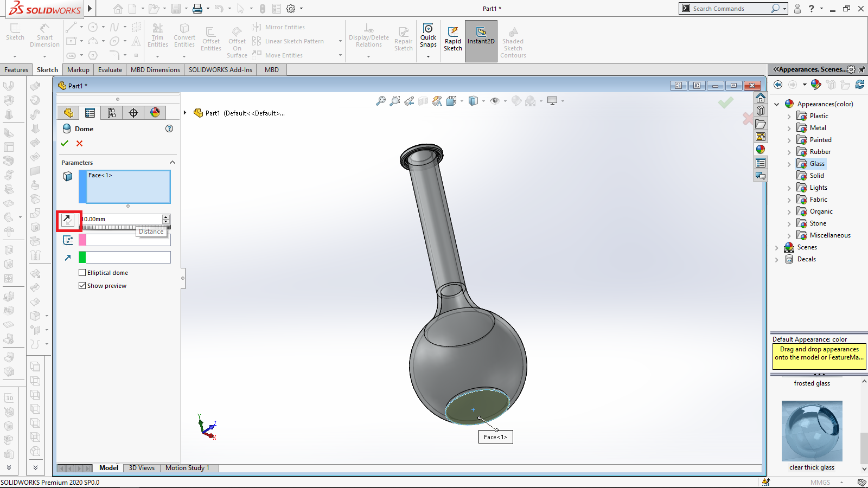Expand the Scenes tree node

[776, 247]
